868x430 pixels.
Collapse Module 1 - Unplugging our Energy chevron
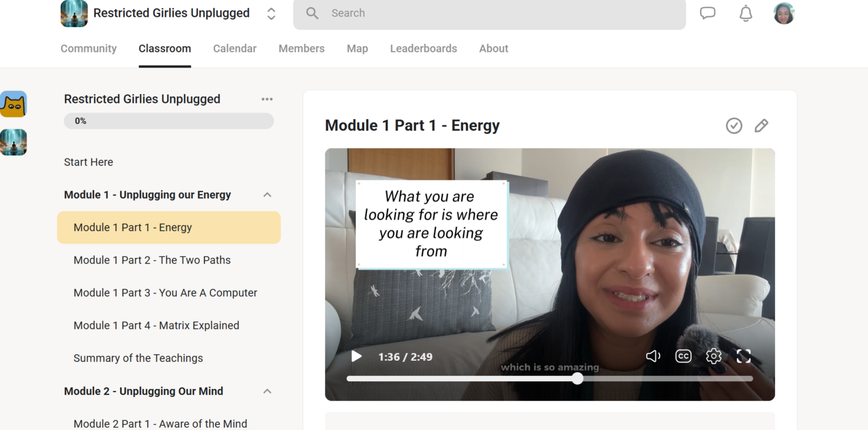[x=268, y=195]
